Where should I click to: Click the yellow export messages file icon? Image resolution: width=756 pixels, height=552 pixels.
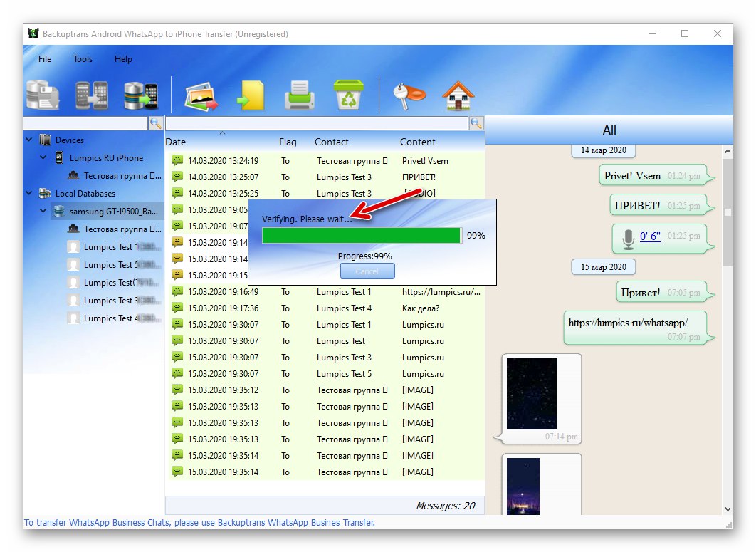click(251, 95)
